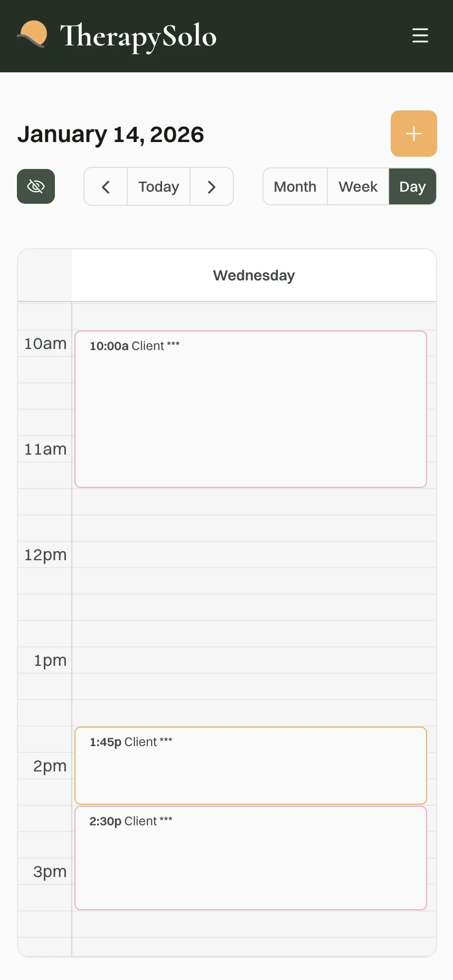Viewport: 453px width, 980px height.
Task: Open the 1:45p Client appointment
Action: pos(250,765)
